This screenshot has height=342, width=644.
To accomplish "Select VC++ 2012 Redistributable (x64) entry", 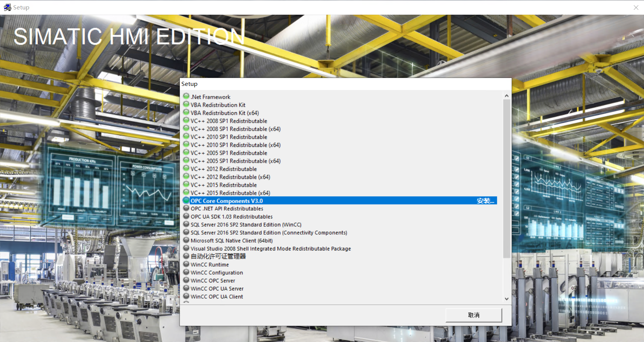I will (230, 177).
